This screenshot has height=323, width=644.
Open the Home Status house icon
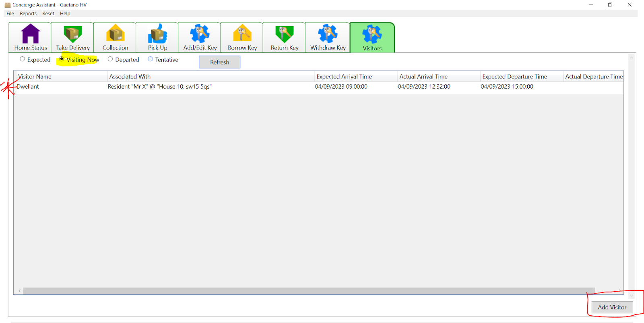(x=31, y=33)
